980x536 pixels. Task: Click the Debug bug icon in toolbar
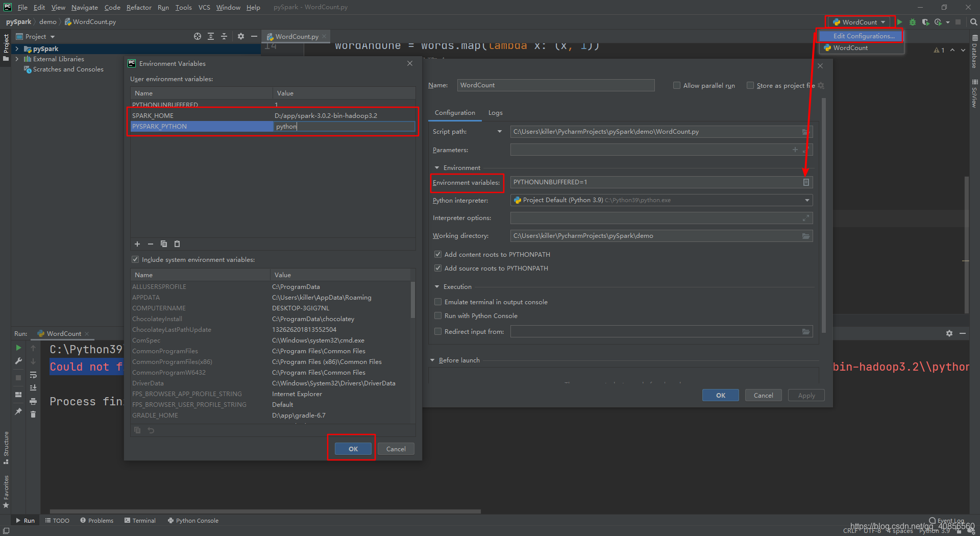(913, 22)
